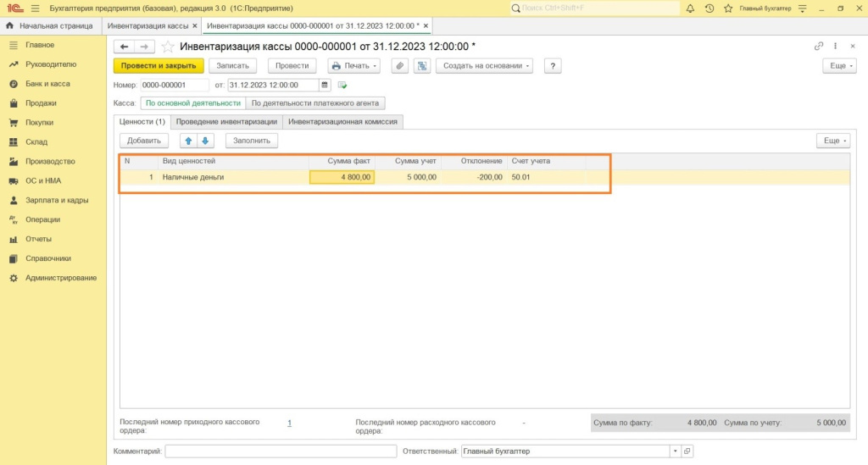Click the Заполнить button
The width and height of the screenshot is (868, 465).
click(252, 141)
